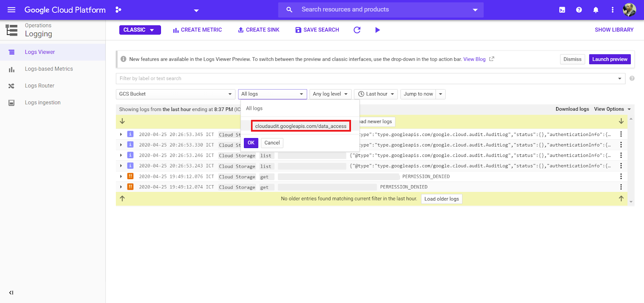Viewport: 644px width, 303px height.
Task: Open the project dropdown arrow in header
Action: [x=196, y=10]
